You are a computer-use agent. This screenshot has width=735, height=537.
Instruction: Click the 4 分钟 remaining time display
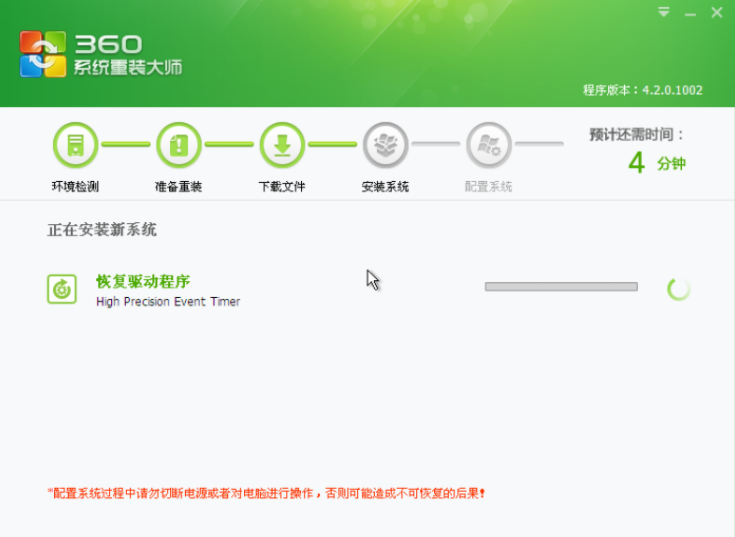point(656,163)
